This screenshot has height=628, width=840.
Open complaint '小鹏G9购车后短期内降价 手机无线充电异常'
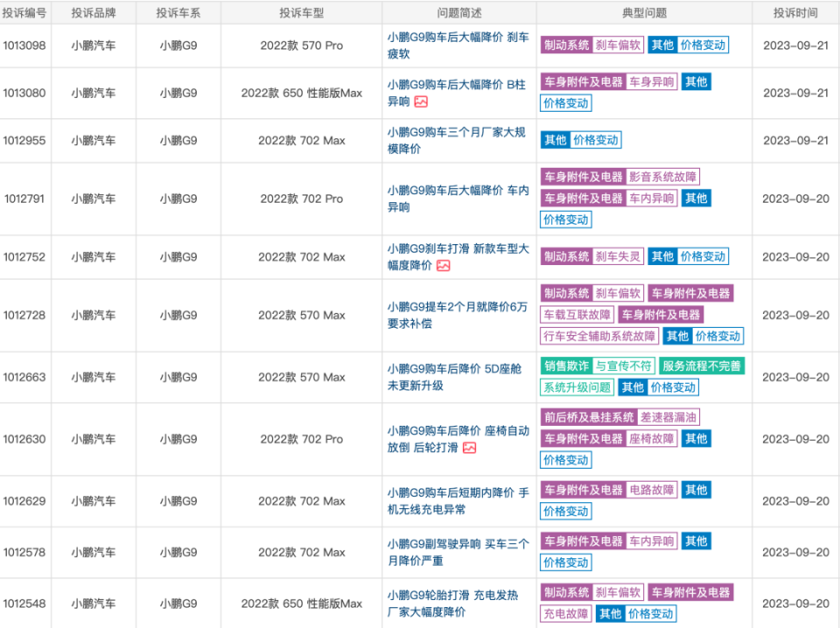(x=458, y=501)
